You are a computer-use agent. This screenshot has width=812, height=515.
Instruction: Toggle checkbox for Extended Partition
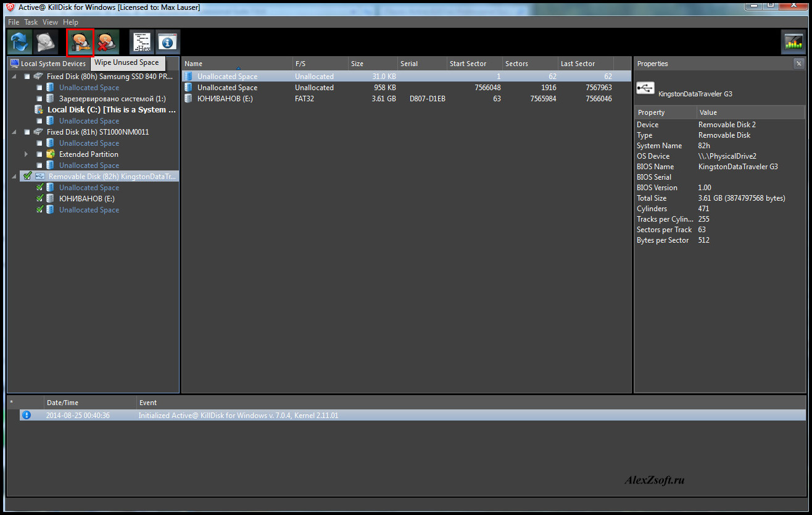click(x=39, y=154)
